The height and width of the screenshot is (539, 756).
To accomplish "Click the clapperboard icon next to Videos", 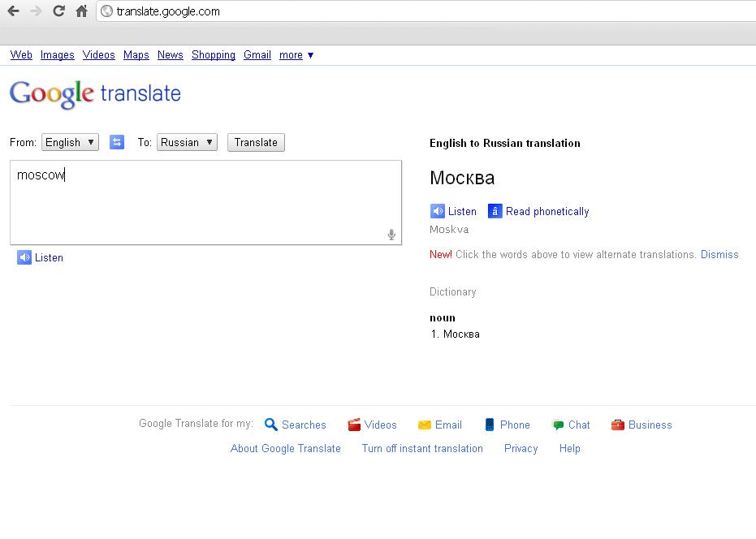I will (354, 425).
